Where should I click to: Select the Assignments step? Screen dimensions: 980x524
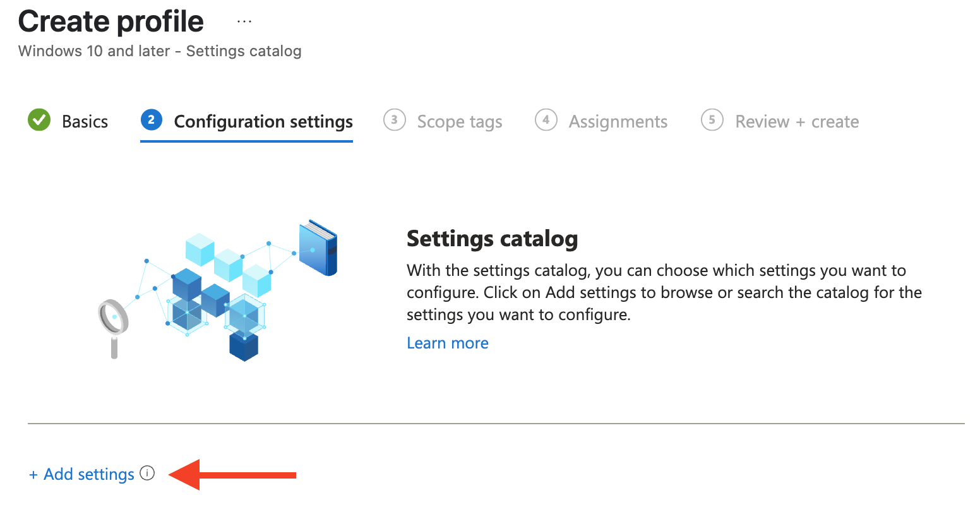click(618, 121)
